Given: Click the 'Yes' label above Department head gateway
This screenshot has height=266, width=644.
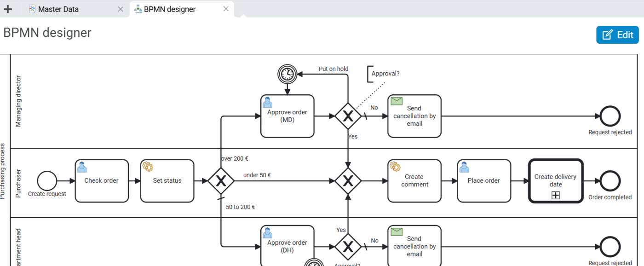Looking at the screenshot, I should pos(341,230).
